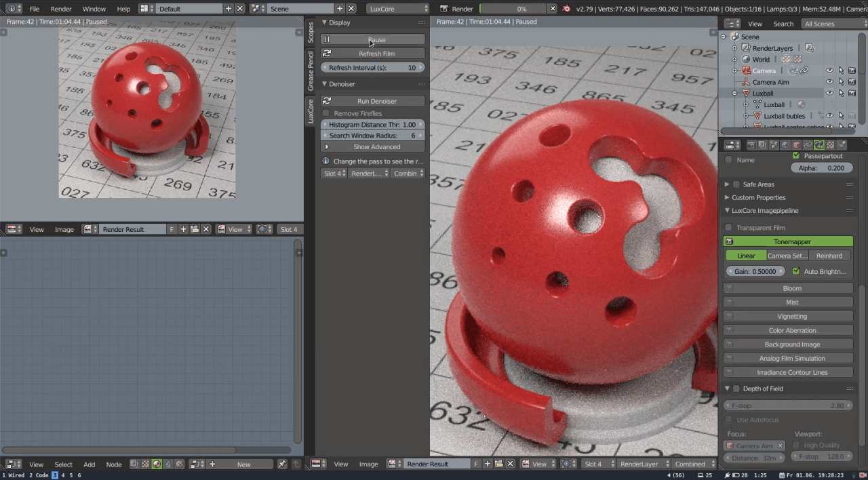Select the Constraints chain-link properties tab

pyautogui.click(x=808, y=145)
